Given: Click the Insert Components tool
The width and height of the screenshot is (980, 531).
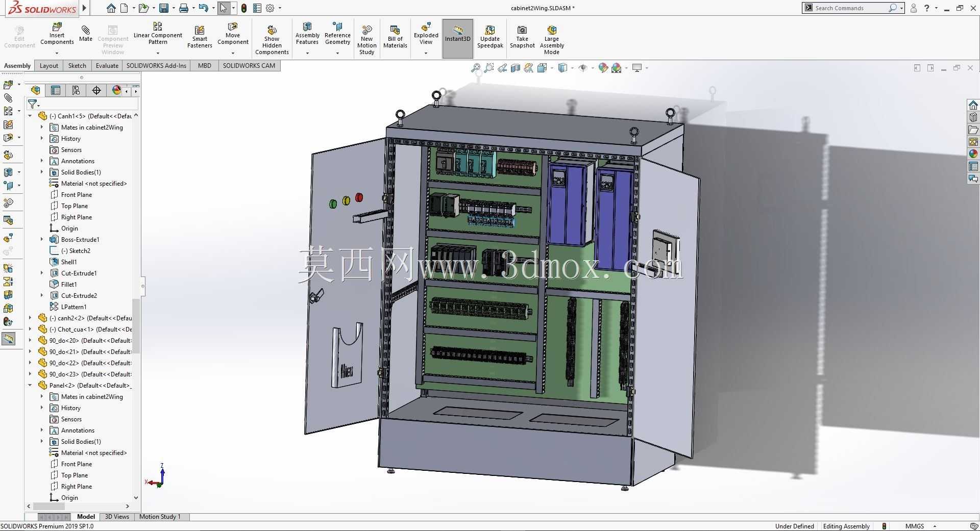Looking at the screenshot, I should click(57, 34).
